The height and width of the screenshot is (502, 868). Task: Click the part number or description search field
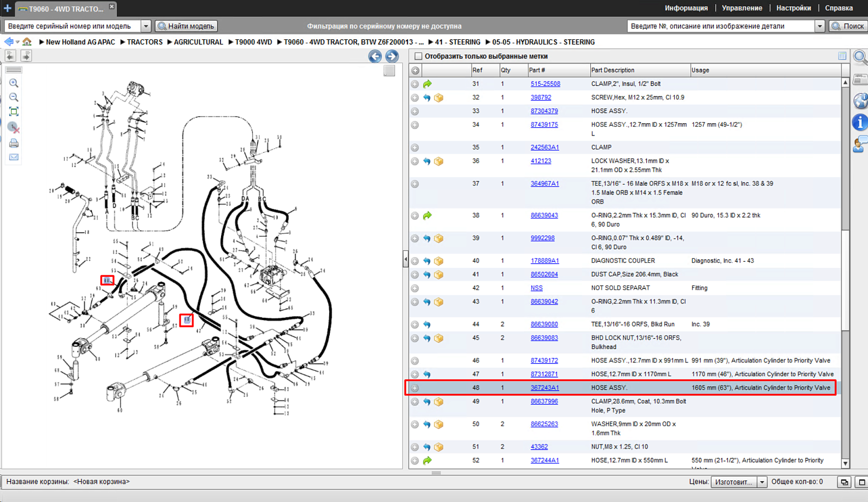721,26
